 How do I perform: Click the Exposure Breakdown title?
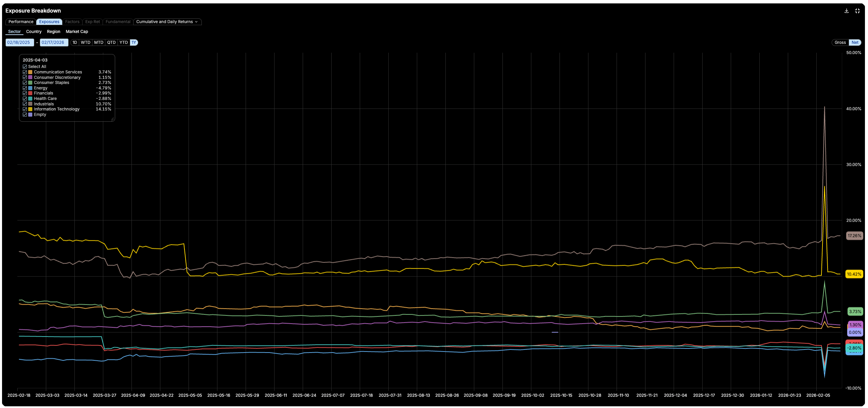coord(33,11)
